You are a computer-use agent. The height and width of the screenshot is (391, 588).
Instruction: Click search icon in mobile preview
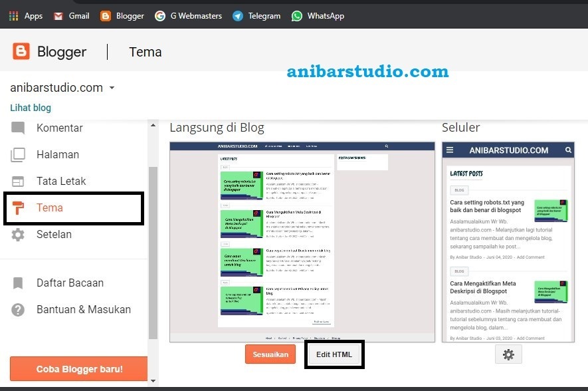click(568, 150)
